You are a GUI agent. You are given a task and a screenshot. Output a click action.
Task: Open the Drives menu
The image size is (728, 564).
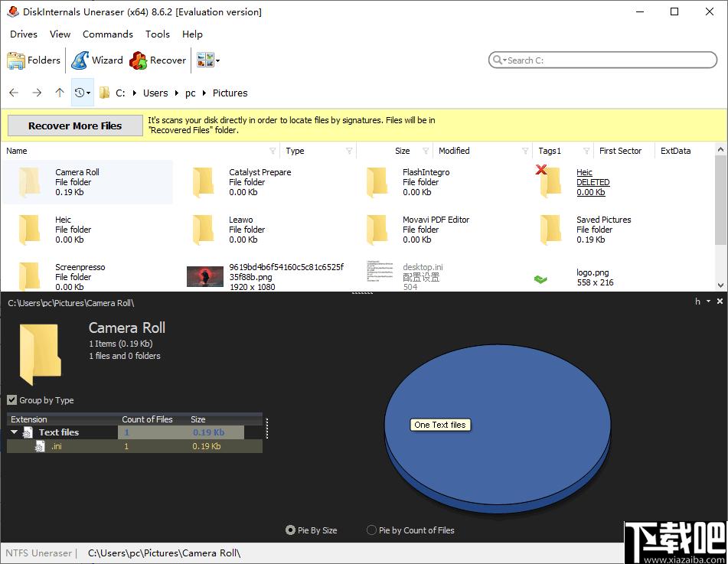pos(24,34)
